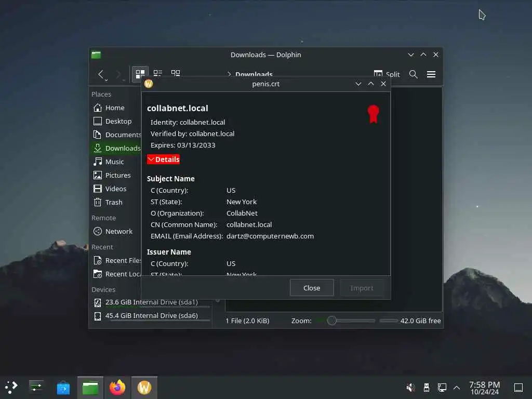The width and height of the screenshot is (532, 399).
Task: Click the removable devices tray icon
Action: (x=427, y=388)
